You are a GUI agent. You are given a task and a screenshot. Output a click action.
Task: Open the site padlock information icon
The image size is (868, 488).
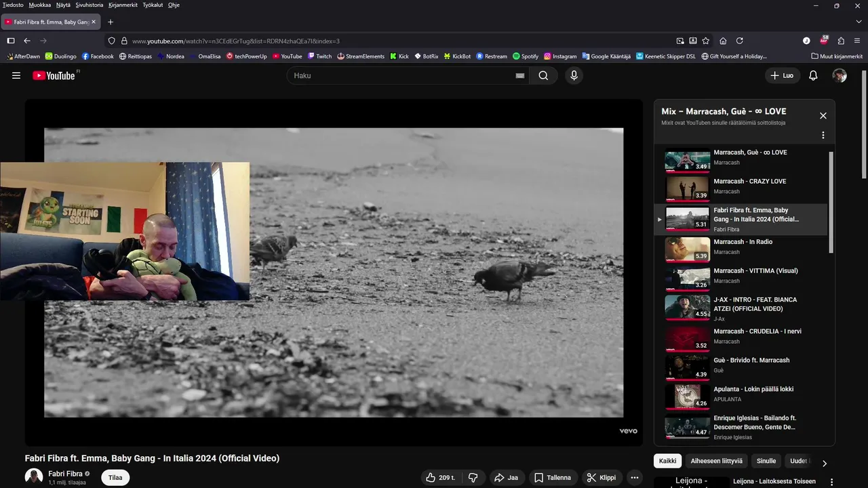124,41
